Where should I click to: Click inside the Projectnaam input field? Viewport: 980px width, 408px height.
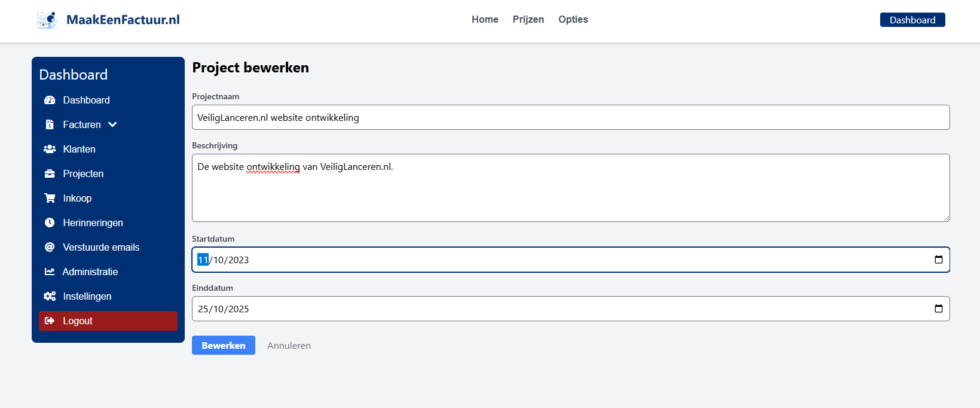pos(570,117)
